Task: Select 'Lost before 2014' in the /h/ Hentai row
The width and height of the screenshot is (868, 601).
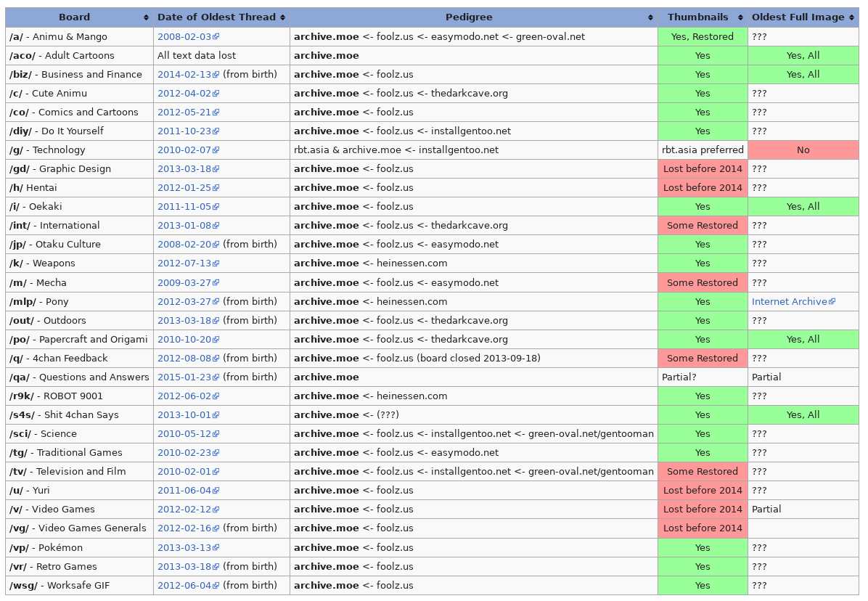Action: click(x=703, y=187)
